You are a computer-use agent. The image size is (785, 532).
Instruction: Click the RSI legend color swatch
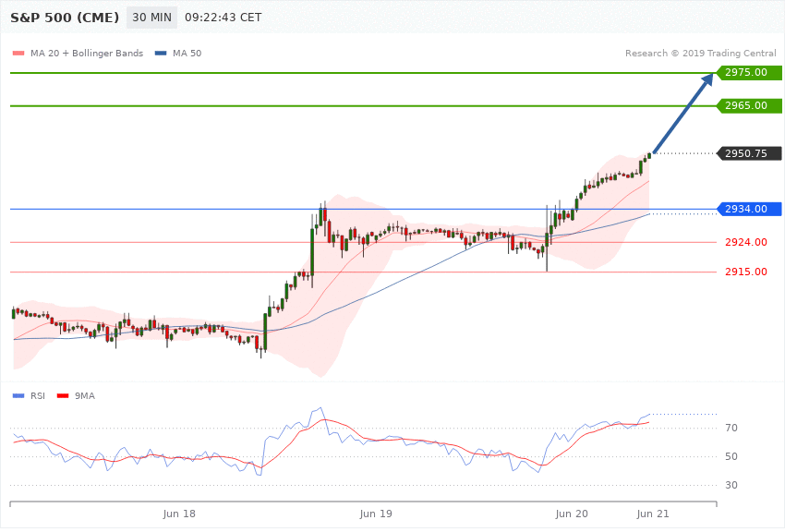point(18,396)
